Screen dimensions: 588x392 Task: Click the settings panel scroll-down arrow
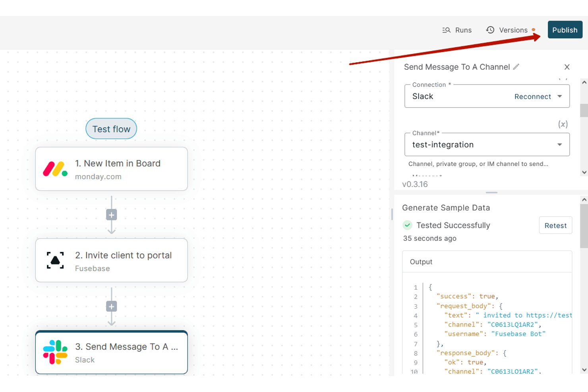[x=584, y=172]
